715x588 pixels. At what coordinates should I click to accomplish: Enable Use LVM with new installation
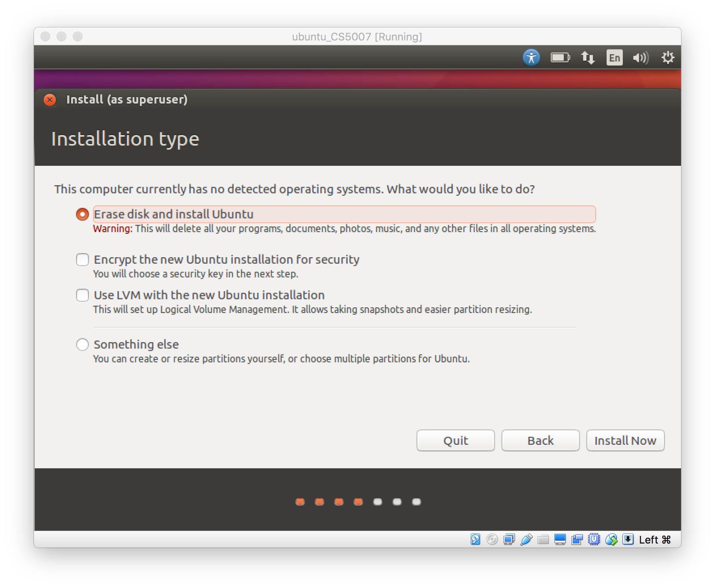[82, 295]
